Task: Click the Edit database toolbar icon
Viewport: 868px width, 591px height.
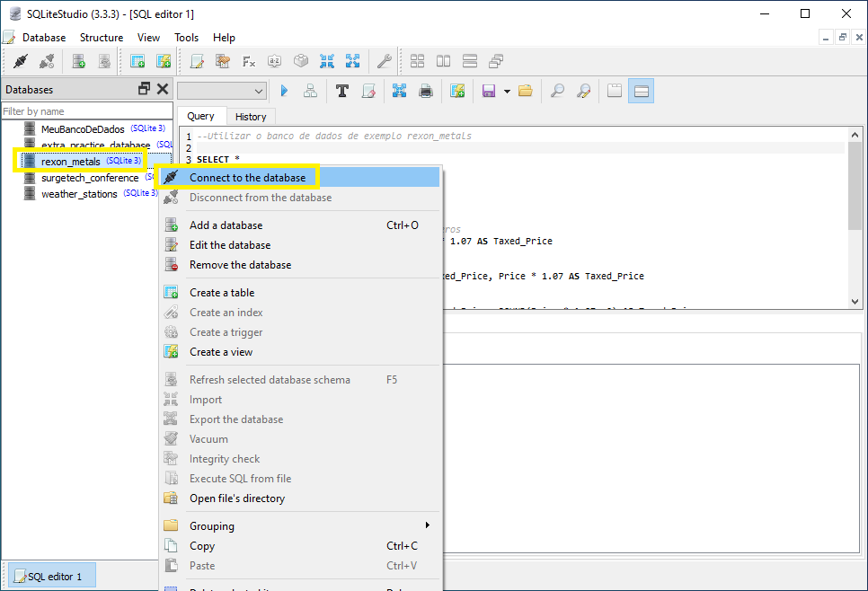Action: 104,61
